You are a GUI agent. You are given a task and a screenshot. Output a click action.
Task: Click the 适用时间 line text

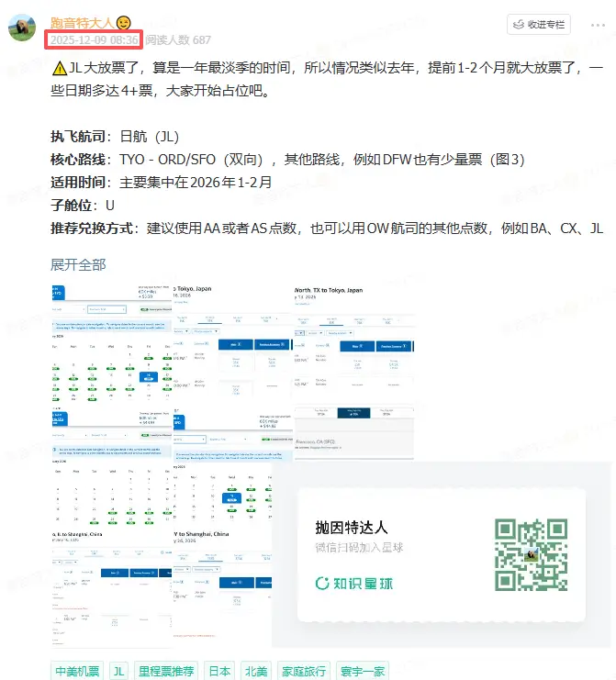click(x=162, y=182)
